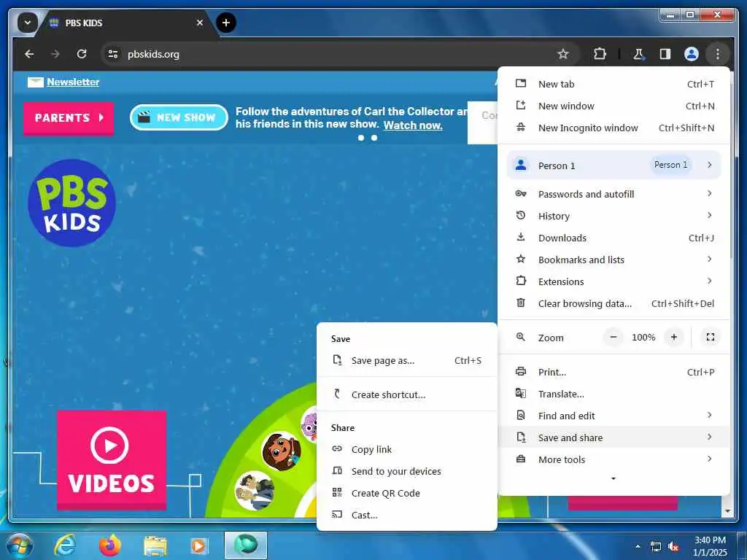Select first banner carousel dot
Screen dimensions: 747x560
pos(361,138)
